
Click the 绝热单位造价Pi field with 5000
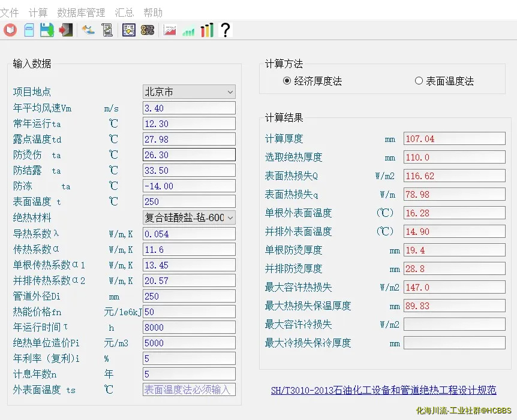[x=190, y=343]
